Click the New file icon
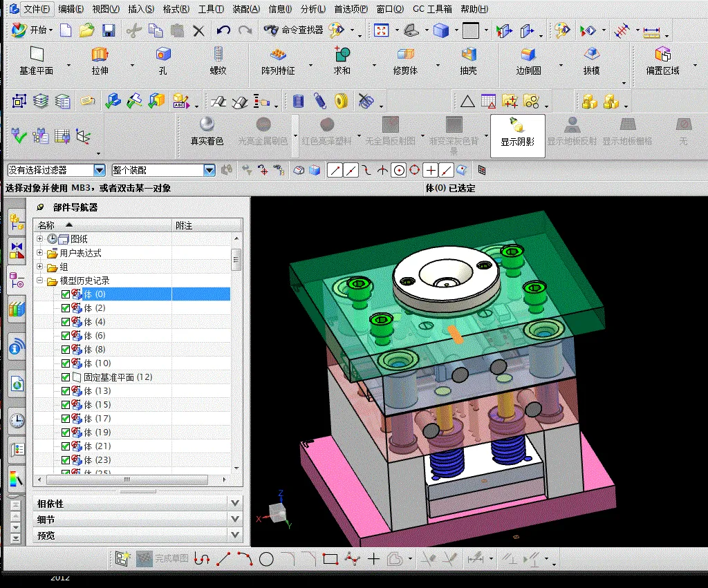The image size is (708, 588). (66, 30)
